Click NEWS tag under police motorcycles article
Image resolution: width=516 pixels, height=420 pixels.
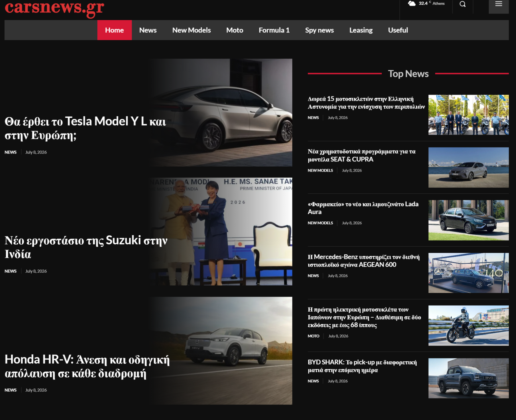313,118
